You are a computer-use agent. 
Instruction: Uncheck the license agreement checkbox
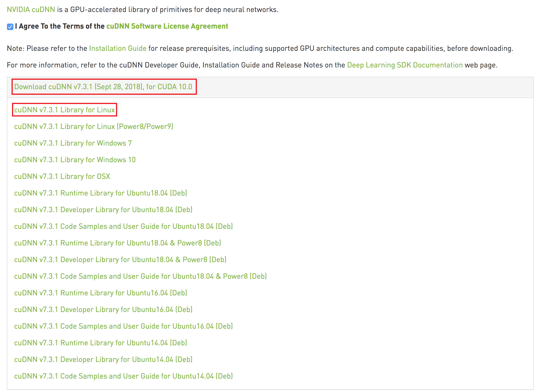(10, 27)
